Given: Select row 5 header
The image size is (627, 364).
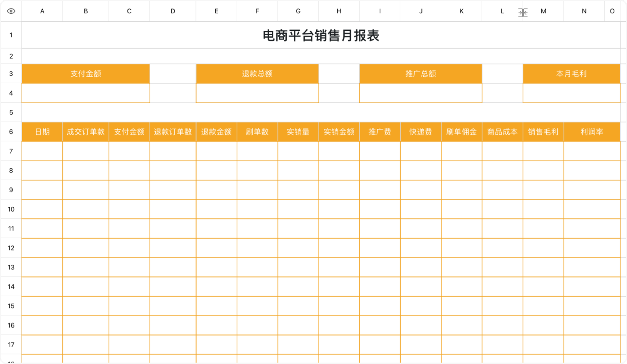Looking at the screenshot, I should 11,112.
